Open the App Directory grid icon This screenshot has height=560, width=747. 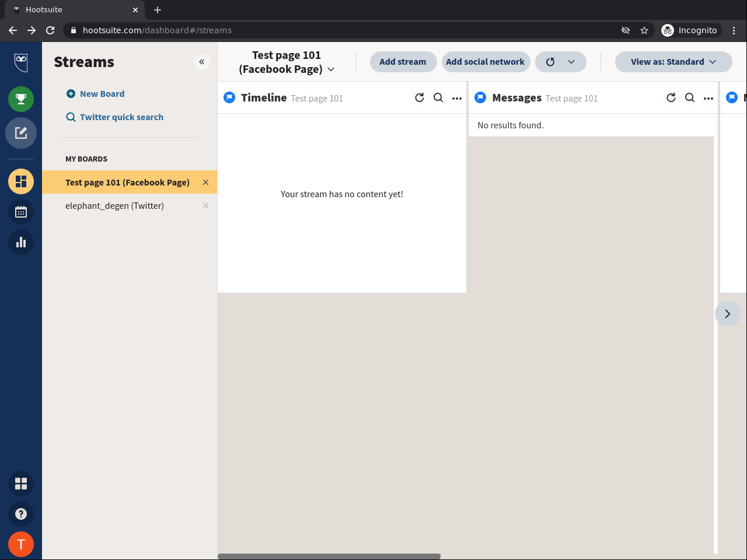click(21, 484)
